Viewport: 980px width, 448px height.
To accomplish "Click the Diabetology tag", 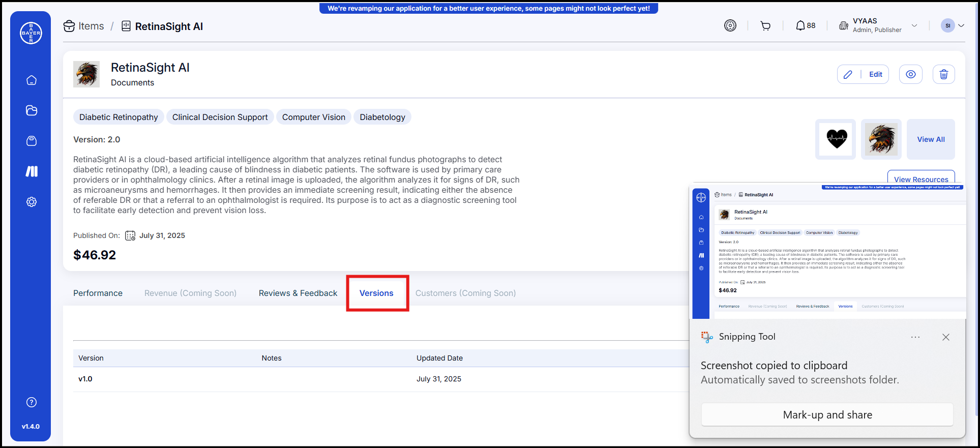I will (382, 117).
